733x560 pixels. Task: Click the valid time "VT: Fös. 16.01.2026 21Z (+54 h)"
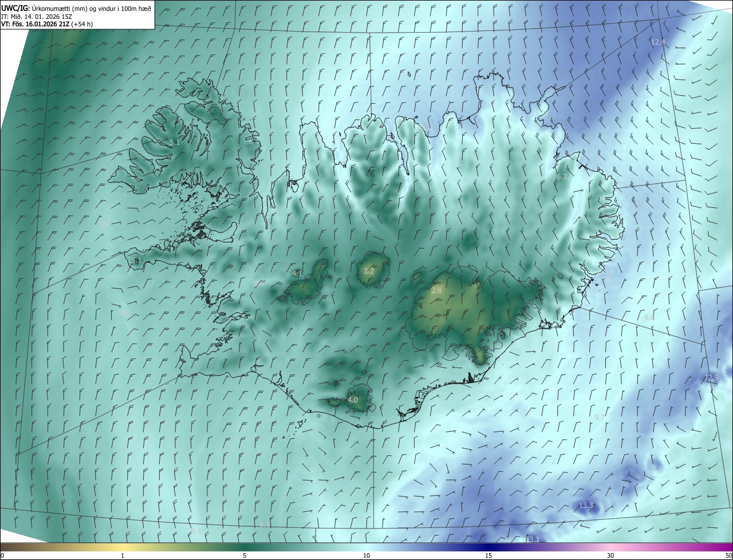47,24
